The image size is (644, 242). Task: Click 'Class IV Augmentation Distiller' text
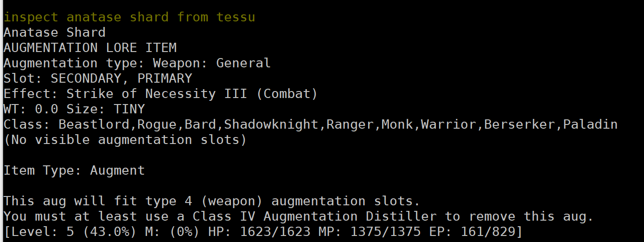[x=314, y=217]
